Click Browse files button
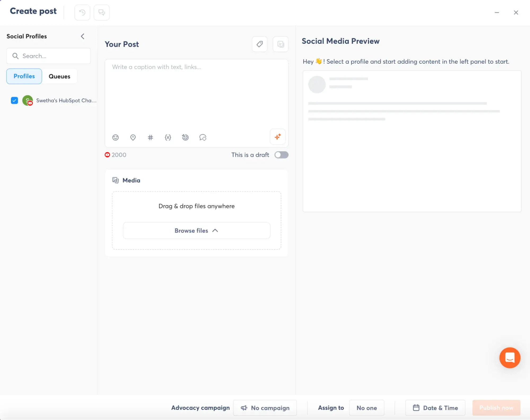Viewport: 530px width, 420px height. 197,230
